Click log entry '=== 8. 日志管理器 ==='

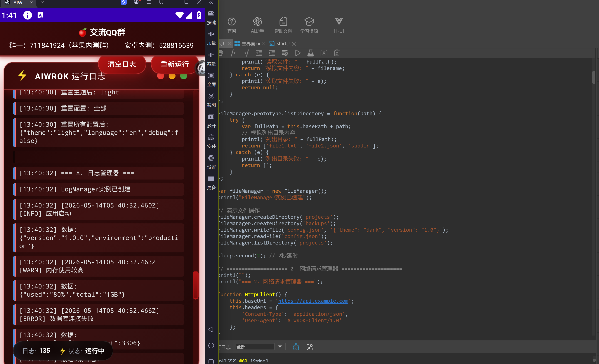coord(98,173)
